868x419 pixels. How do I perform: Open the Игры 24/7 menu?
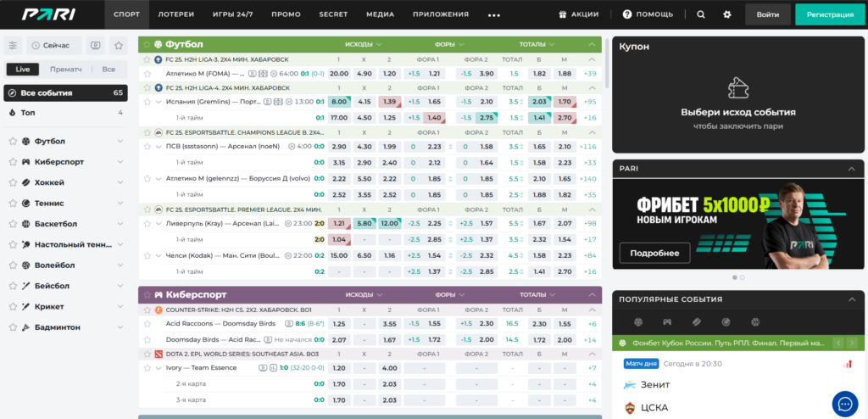[232, 14]
